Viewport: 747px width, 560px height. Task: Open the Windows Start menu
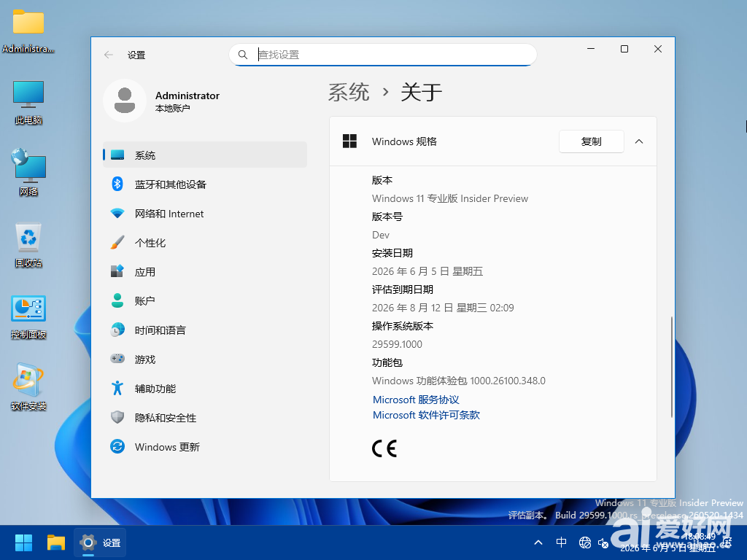pyautogui.click(x=23, y=542)
